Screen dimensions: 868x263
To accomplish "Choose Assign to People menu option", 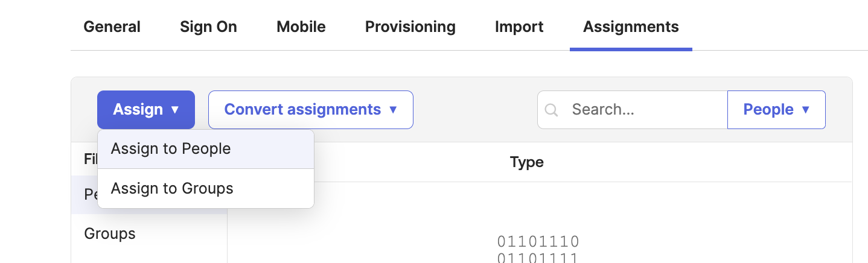I will (x=171, y=149).
